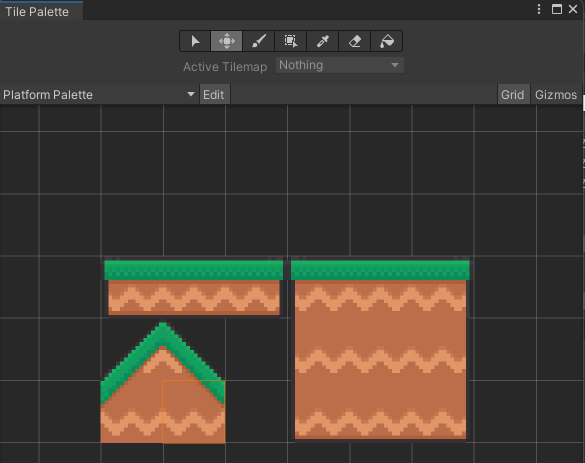Open the Gizmos toggle
The height and width of the screenshot is (463, 585).
[x=556, y=95]
